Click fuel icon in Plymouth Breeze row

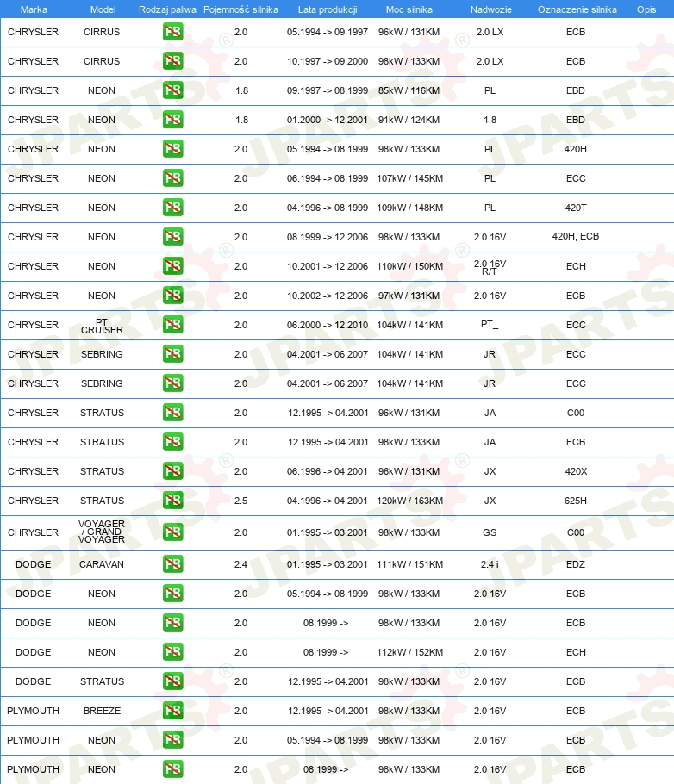(x=172, y=711)
